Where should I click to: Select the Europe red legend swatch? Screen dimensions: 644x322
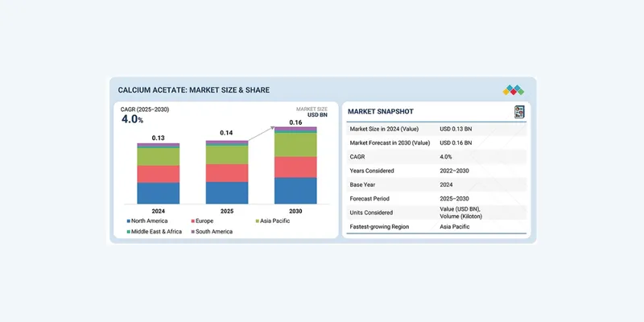pos(192,221)
